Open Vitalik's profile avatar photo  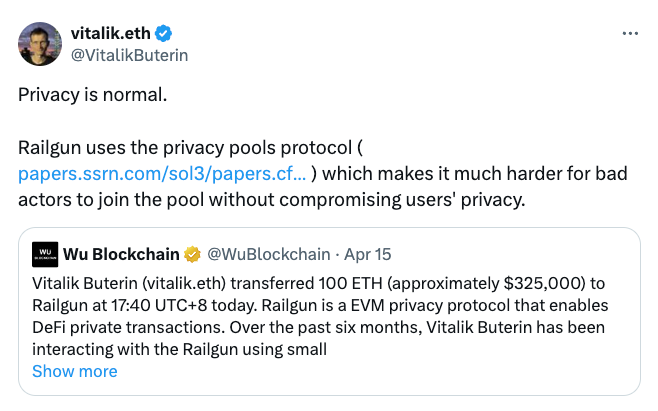[x=40, y=44]
